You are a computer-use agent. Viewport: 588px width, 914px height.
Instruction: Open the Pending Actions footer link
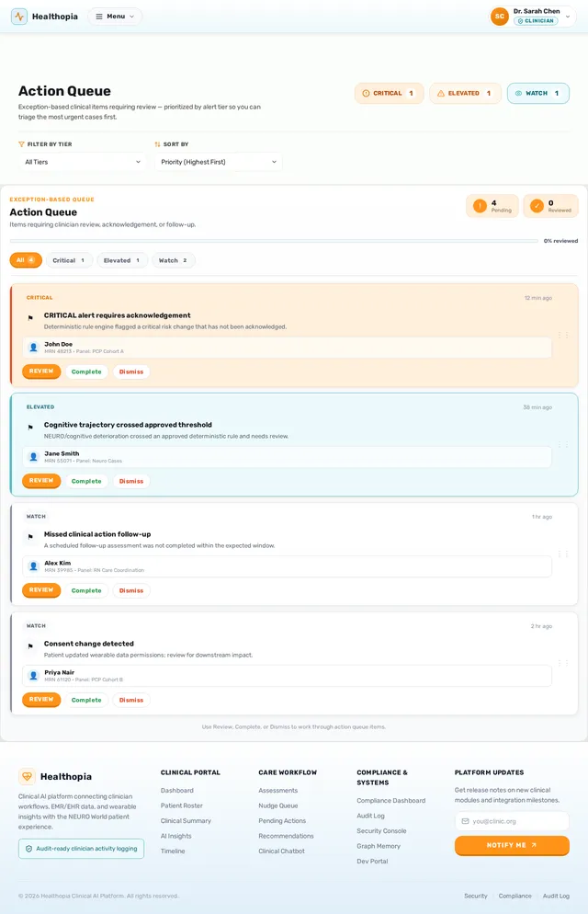coord(282,821)
